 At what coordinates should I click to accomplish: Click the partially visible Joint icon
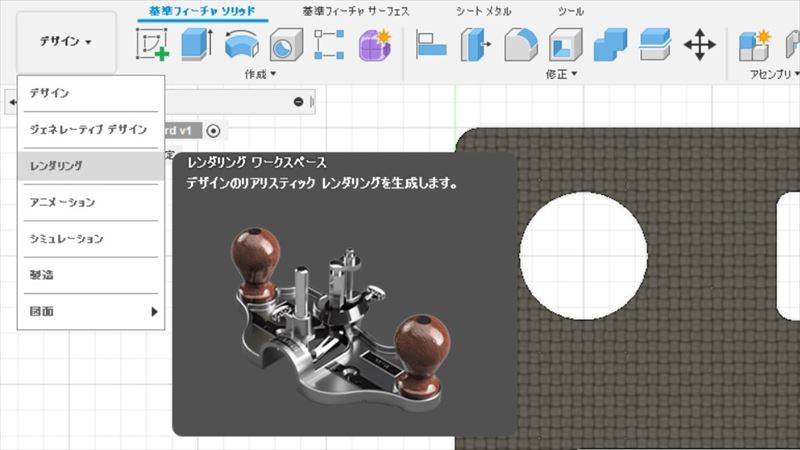click(x=792, y=45)
